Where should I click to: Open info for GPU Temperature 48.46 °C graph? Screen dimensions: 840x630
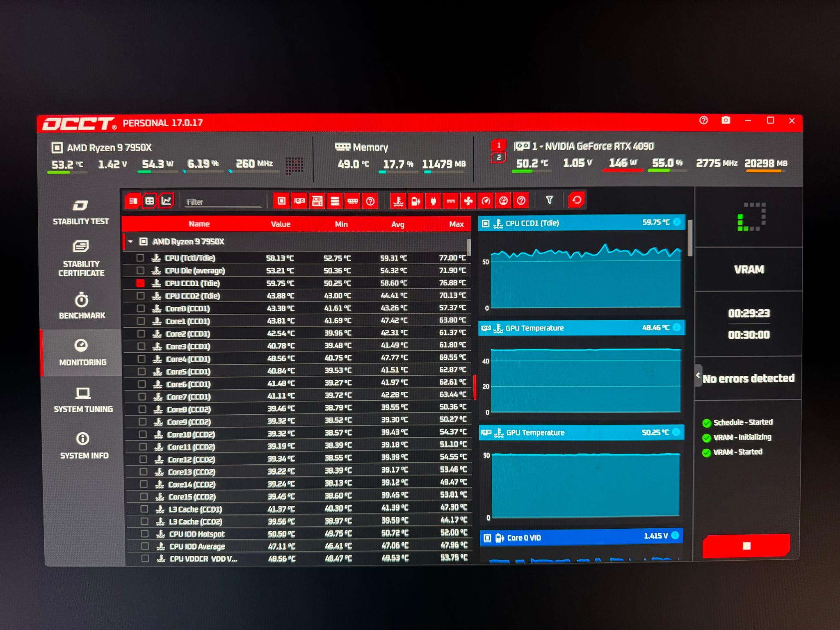[x=677, y=327]
